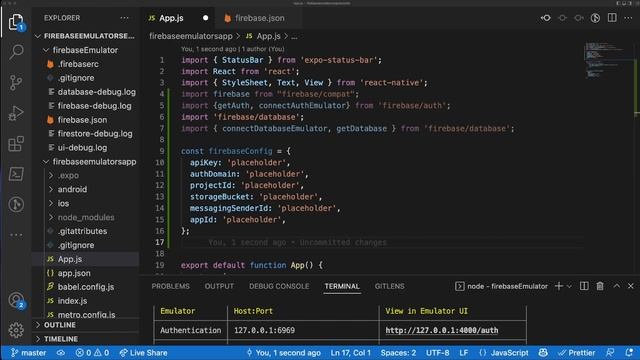This screenshot has height=360, width=640.
Task: Open the Manage gear icon
Action: 16,330
